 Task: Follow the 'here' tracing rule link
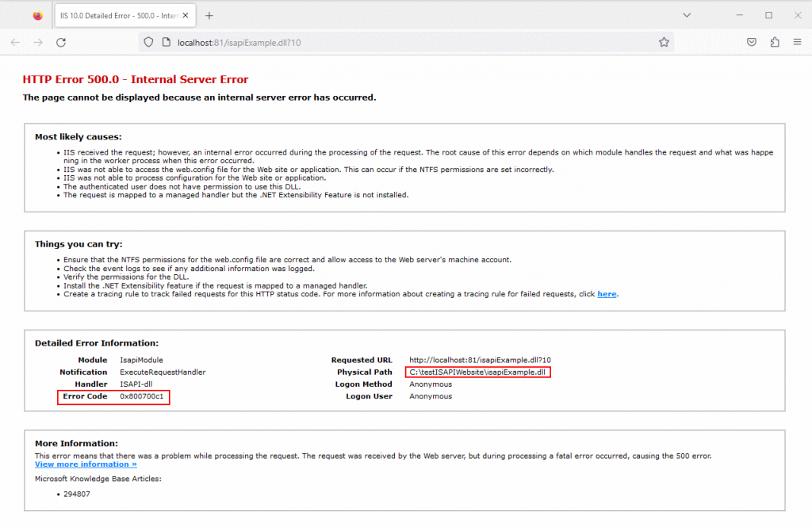click(x=607, y=294)
